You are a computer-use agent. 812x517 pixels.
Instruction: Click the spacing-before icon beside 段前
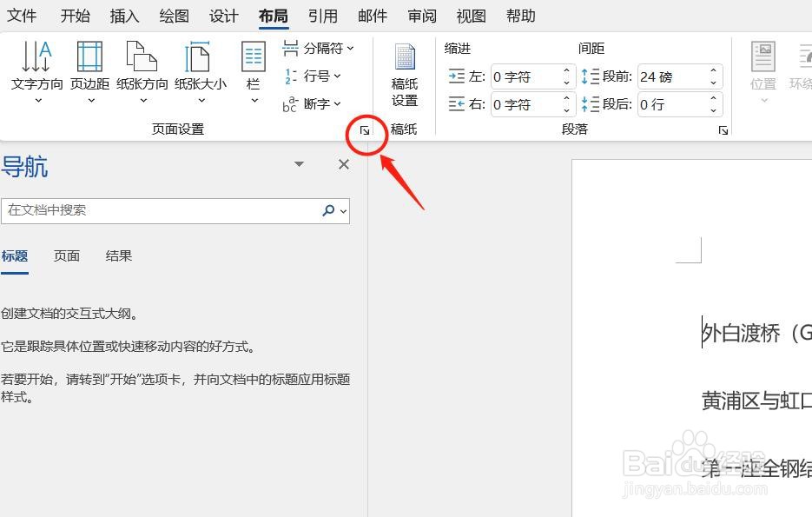tap(590, 76)
